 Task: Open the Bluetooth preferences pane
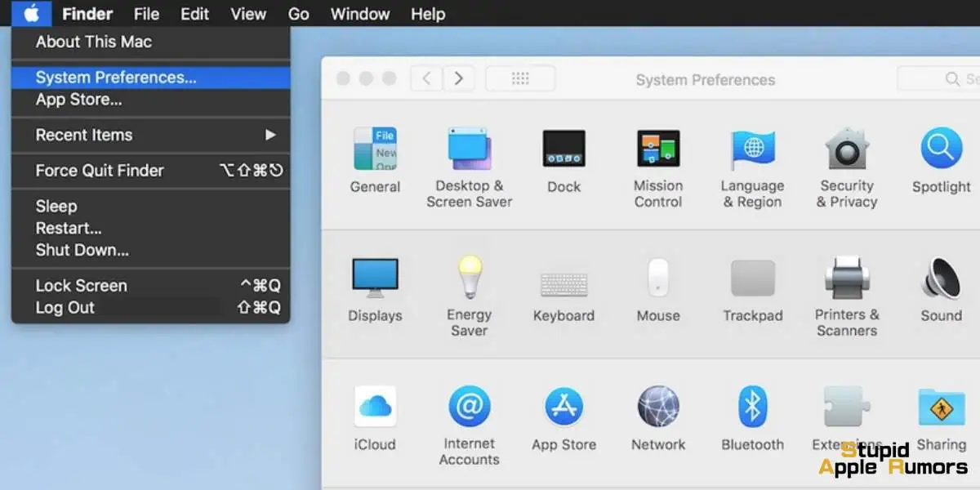coord(752,419)
